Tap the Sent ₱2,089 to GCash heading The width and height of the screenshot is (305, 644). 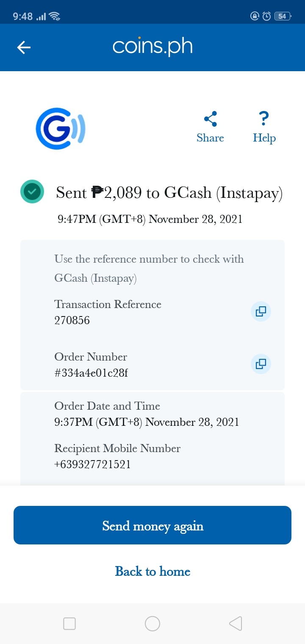[169, 193]
